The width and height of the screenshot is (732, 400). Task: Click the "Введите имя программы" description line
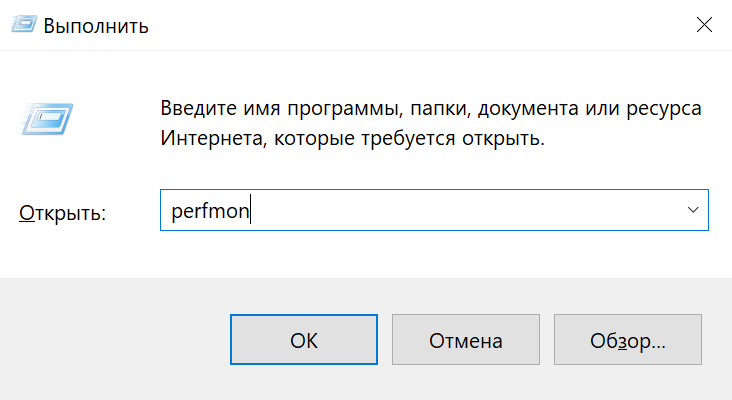click(x=431, y=108)
